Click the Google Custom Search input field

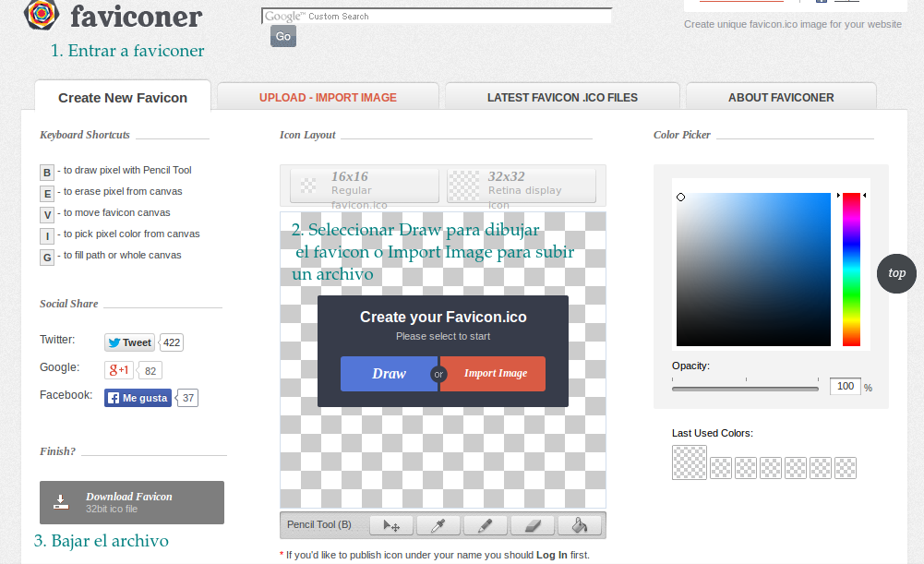[x=437, y=16]
